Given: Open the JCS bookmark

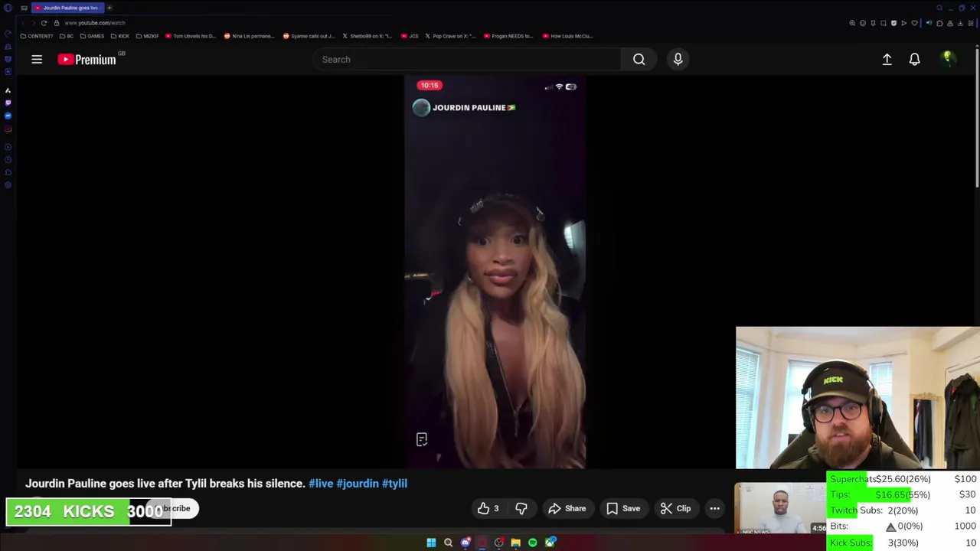Looking at the screenshot, I should pos(410,36).
